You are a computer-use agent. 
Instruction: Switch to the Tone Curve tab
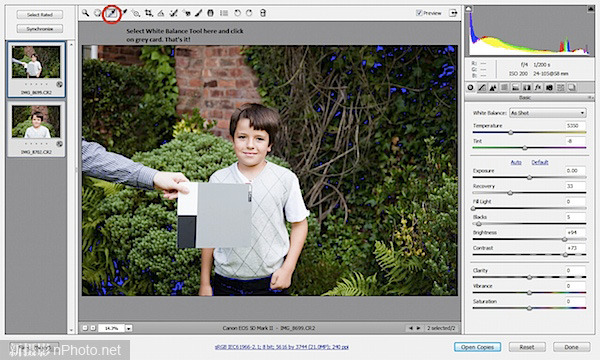482,88
